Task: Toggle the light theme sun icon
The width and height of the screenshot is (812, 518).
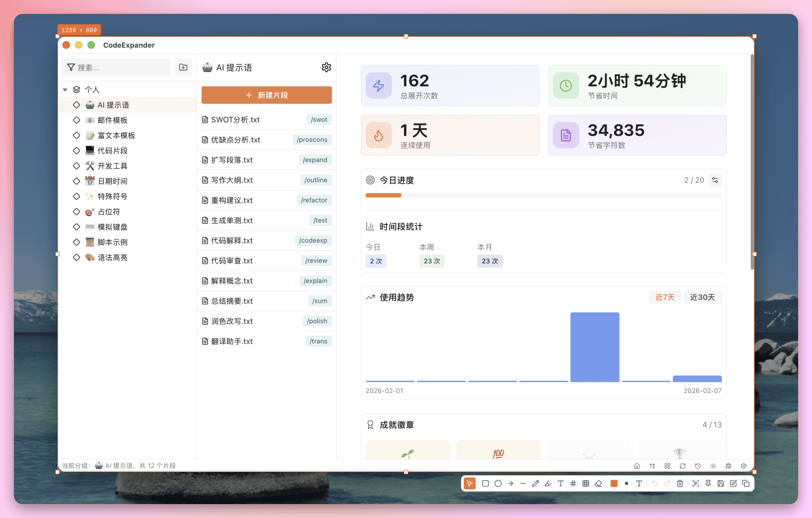Action: click(713, 466)
